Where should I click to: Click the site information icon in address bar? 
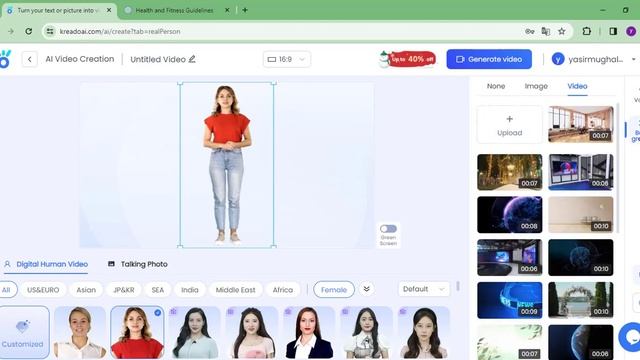point(50,31)
